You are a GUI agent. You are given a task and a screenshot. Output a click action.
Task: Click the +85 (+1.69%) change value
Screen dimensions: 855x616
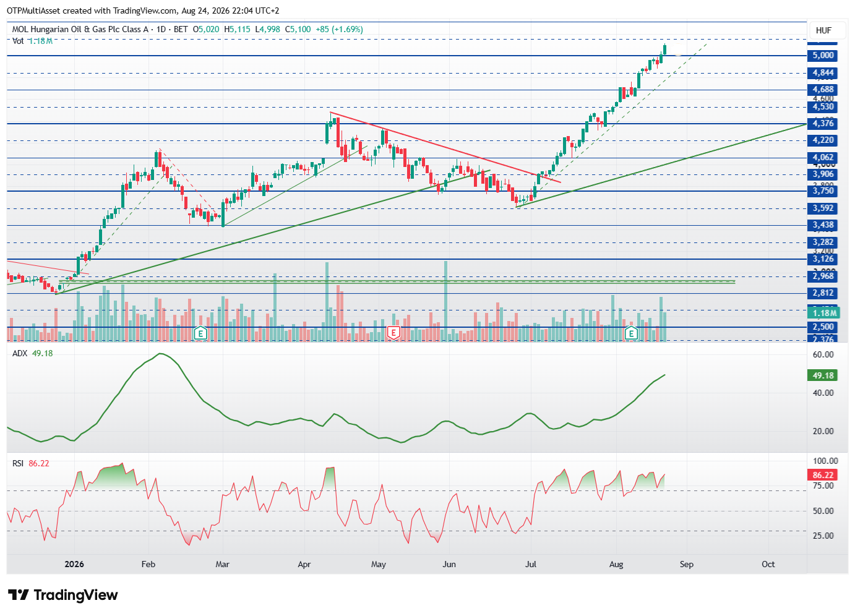pos(339,29)
